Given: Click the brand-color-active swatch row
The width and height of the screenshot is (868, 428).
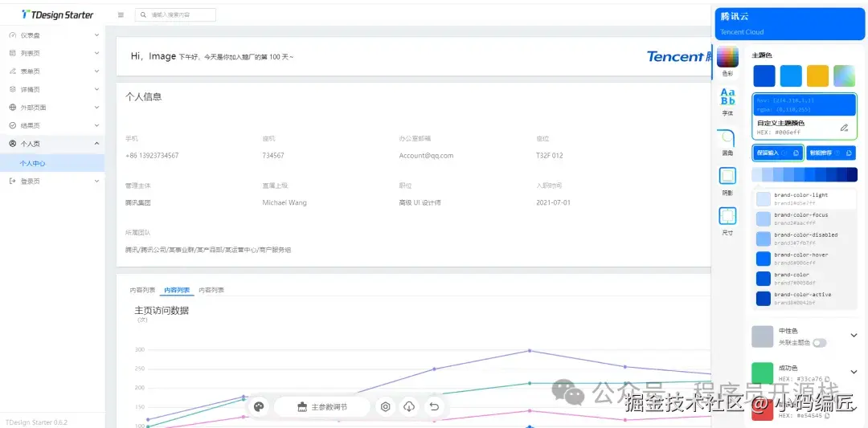Looking at the screenshot, I should pos(805,298).
